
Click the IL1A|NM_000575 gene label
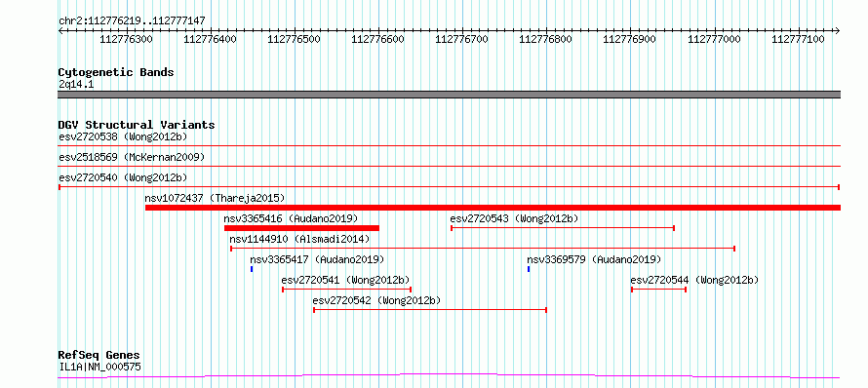click(99, 367)
